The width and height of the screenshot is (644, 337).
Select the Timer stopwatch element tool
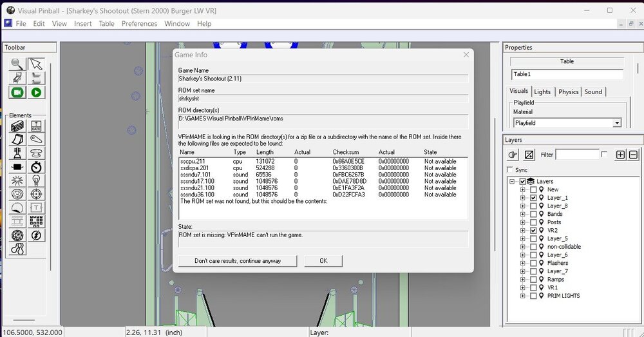36,167
